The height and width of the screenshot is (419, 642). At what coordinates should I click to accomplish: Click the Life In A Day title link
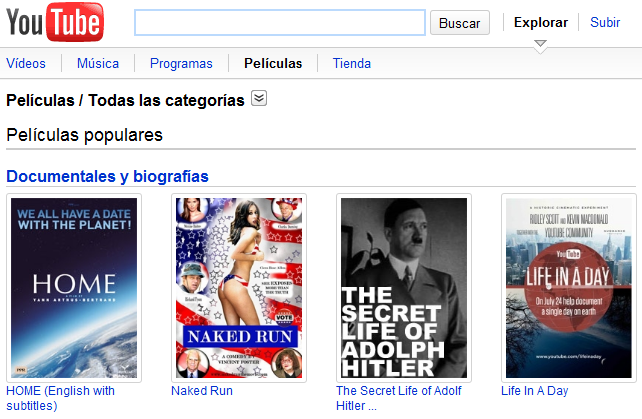[x=535, y=391]
